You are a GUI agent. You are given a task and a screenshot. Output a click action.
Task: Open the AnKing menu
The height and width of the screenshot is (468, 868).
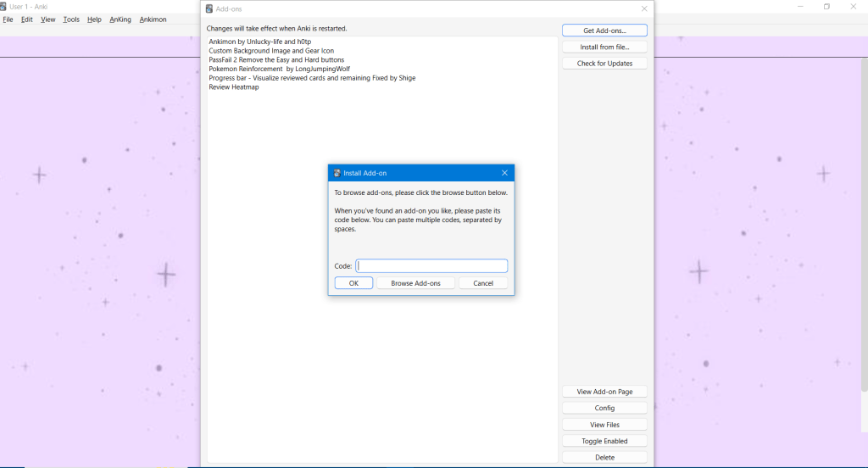click(x=120, y=19)
